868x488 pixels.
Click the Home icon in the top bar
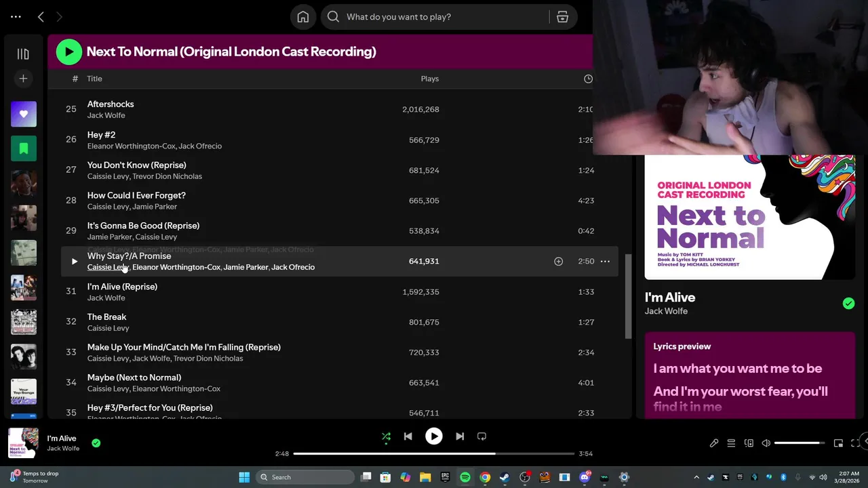[x=303, y=17]
